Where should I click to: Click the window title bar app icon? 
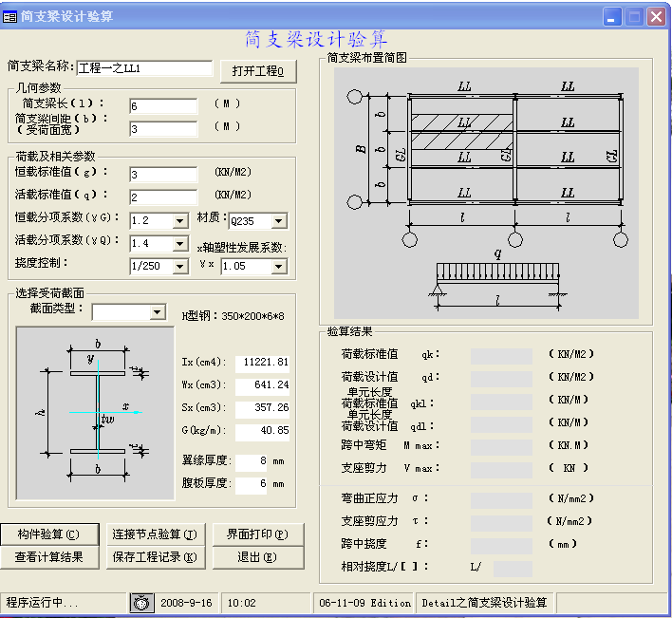(9, 17)
